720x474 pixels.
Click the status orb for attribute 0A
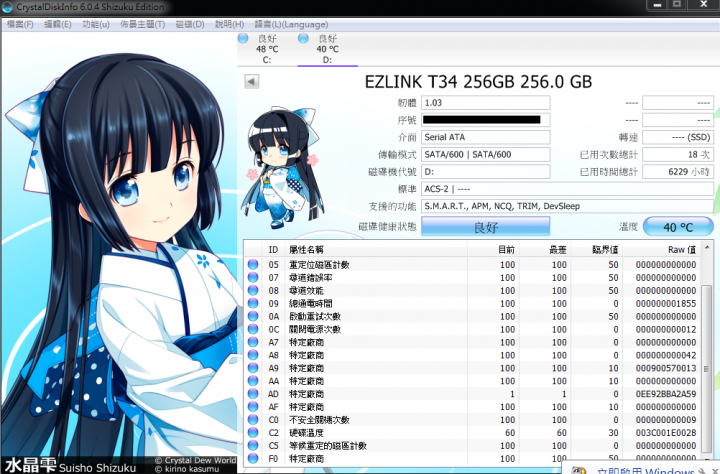(253, 316)
